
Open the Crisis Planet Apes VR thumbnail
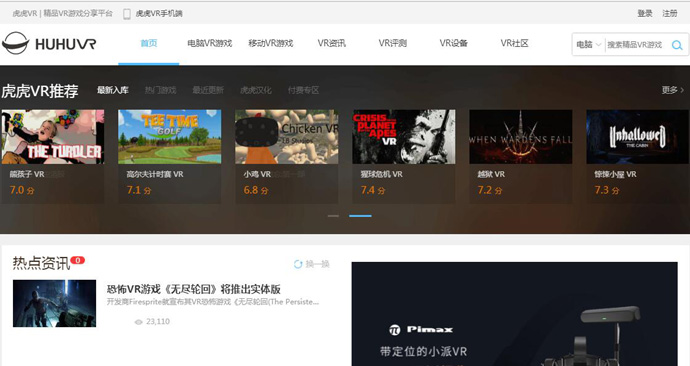pyautogui.click(x=404, y=137)
